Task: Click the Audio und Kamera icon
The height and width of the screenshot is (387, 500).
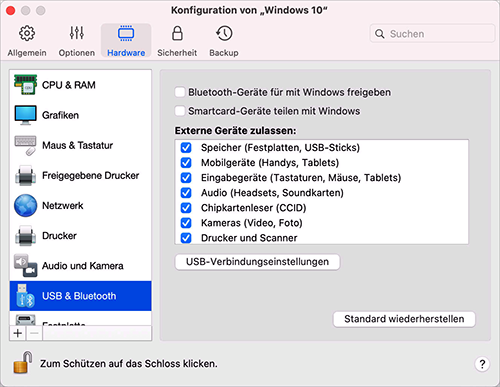Action: coord(25,266)
